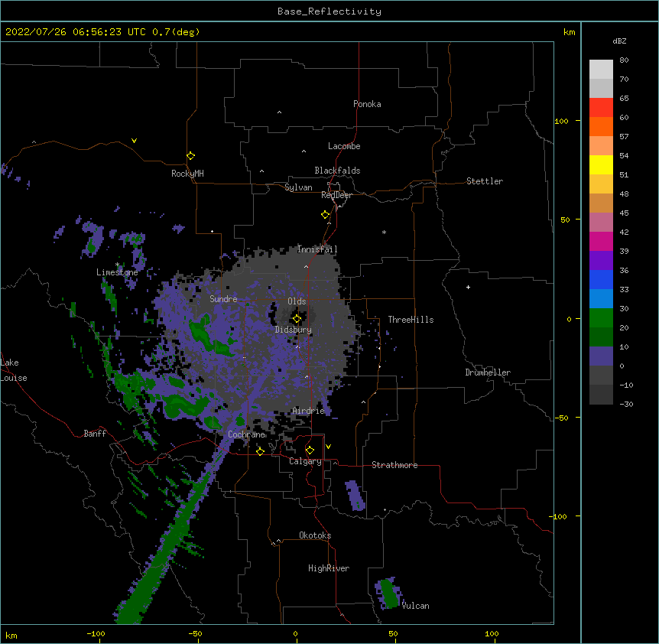Click the yellow diamond marker near Cochrane
Screen dimensions: 659x644
260,451
